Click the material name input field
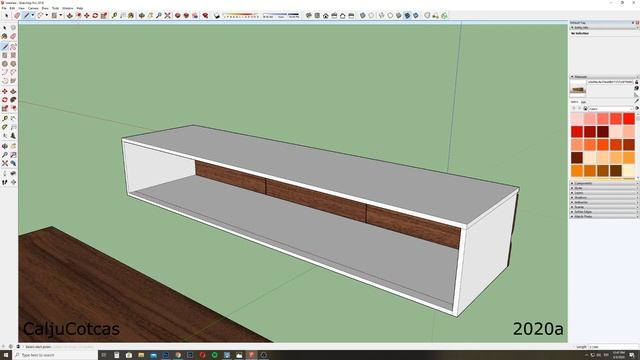The image size is (640, 360). point(610,82)
